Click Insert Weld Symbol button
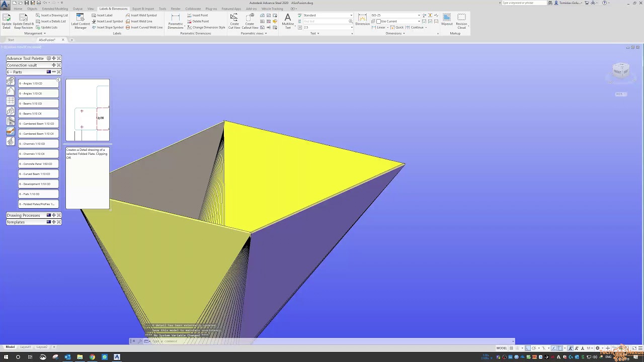 pyautogui.click(x=141, y=15)
